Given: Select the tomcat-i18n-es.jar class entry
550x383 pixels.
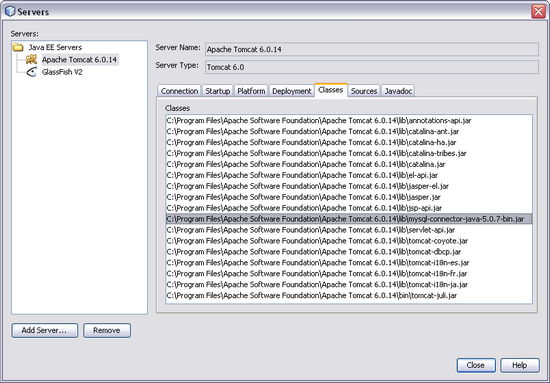Looking at the screenshot, I should point(349,263).
